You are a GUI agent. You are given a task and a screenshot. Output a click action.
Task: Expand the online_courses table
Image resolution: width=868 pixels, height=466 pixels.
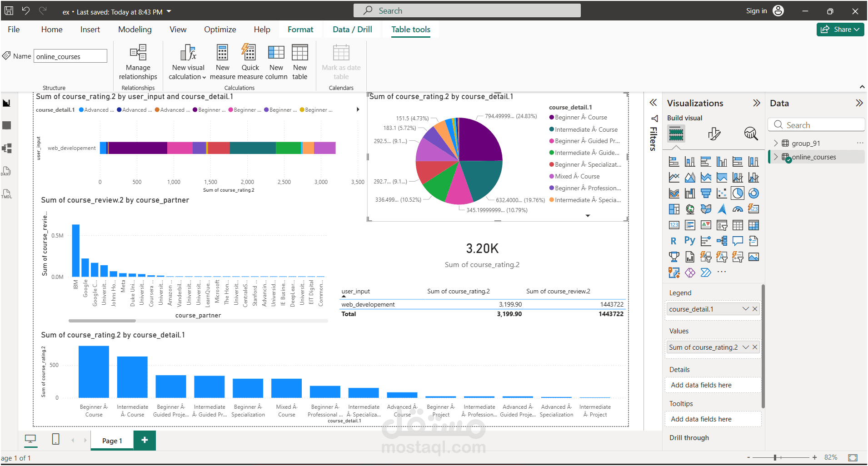click(776, 157)
